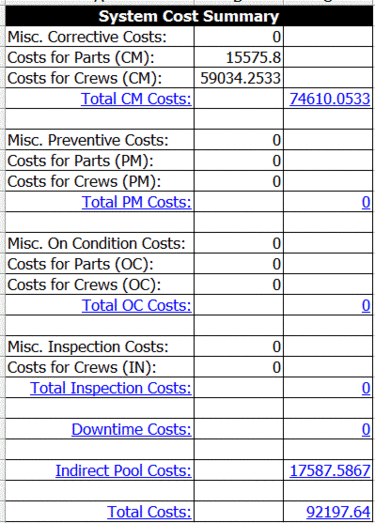Image resolution: width=375 pixels, height=523 pixels.
Task: Click the Total OC Costs zero value
Action: [x=366, y=306]
